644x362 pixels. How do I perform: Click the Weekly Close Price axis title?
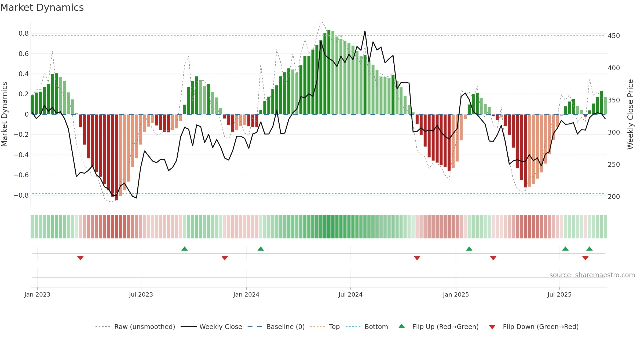(630, 114)
